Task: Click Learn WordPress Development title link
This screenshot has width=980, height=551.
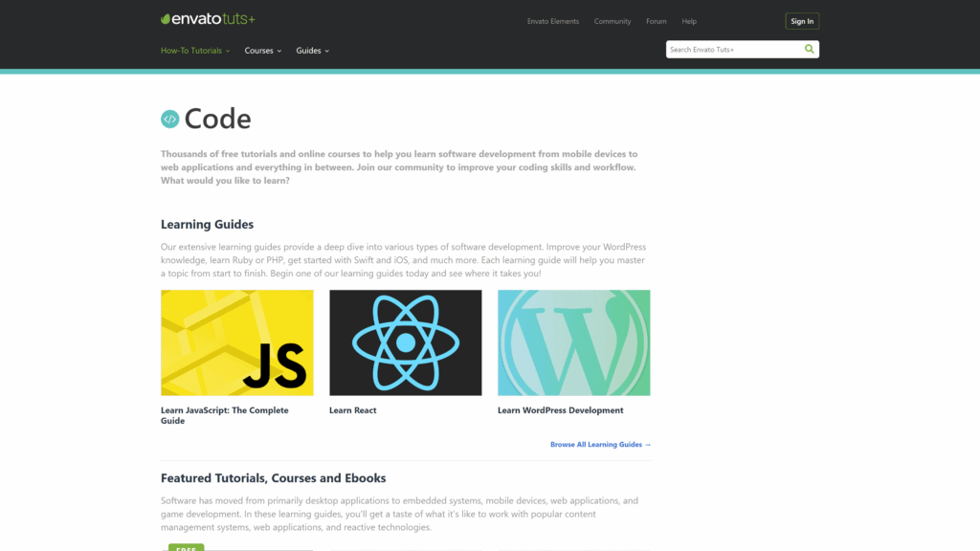Action: tap(560, 410)
